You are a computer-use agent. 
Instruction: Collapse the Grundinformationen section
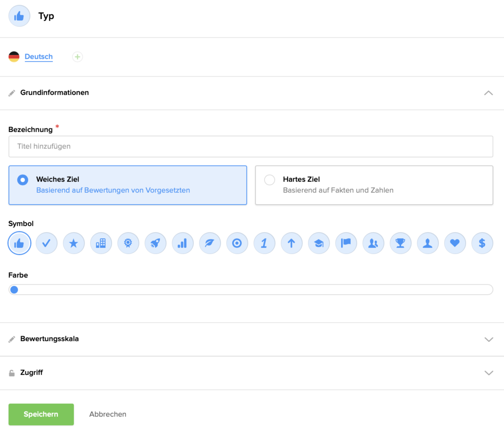[488, 93]
